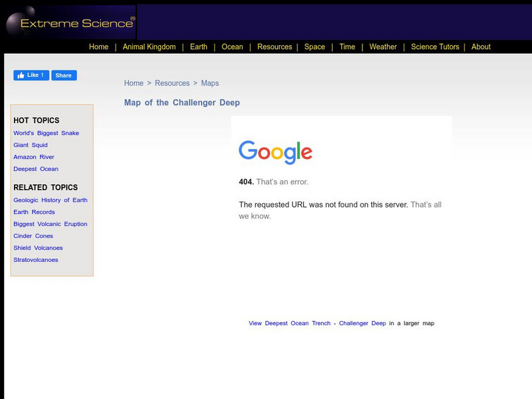532x399 pixels.
Task: Open the Deepest Ocean hot topic link
Action: 36,169
